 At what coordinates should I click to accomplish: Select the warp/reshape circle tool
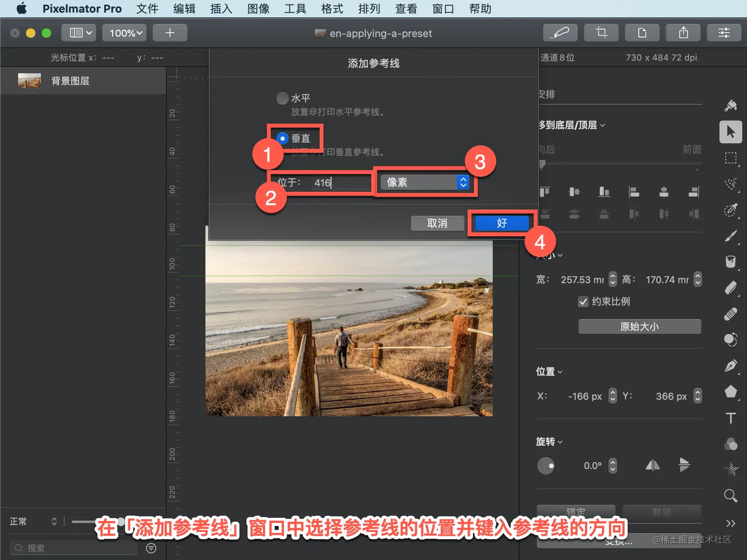[x=731, y=340]
